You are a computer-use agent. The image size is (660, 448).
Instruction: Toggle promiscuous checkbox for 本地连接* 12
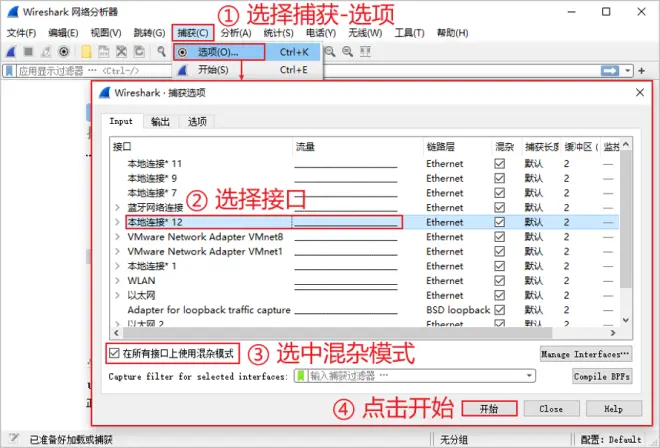(500, 222)
